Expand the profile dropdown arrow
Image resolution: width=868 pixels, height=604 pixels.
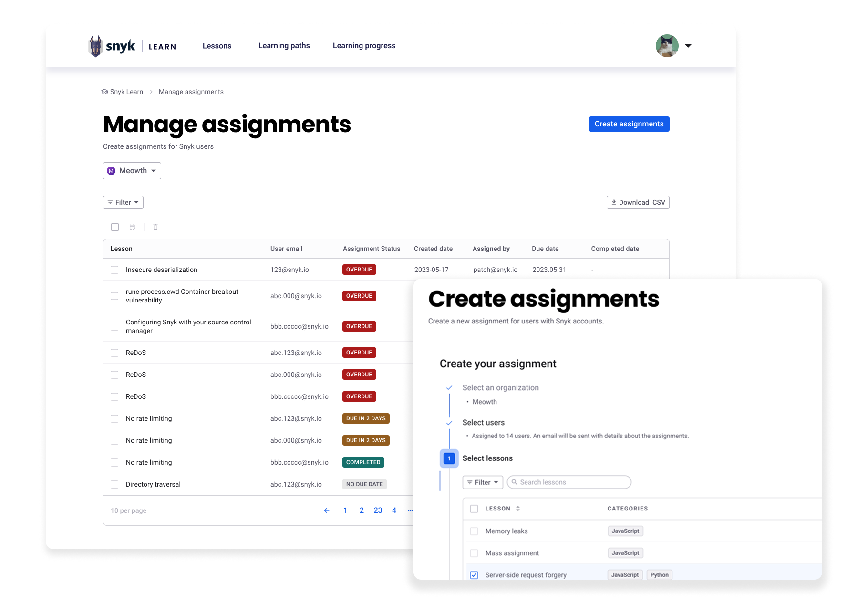(688, 46)
